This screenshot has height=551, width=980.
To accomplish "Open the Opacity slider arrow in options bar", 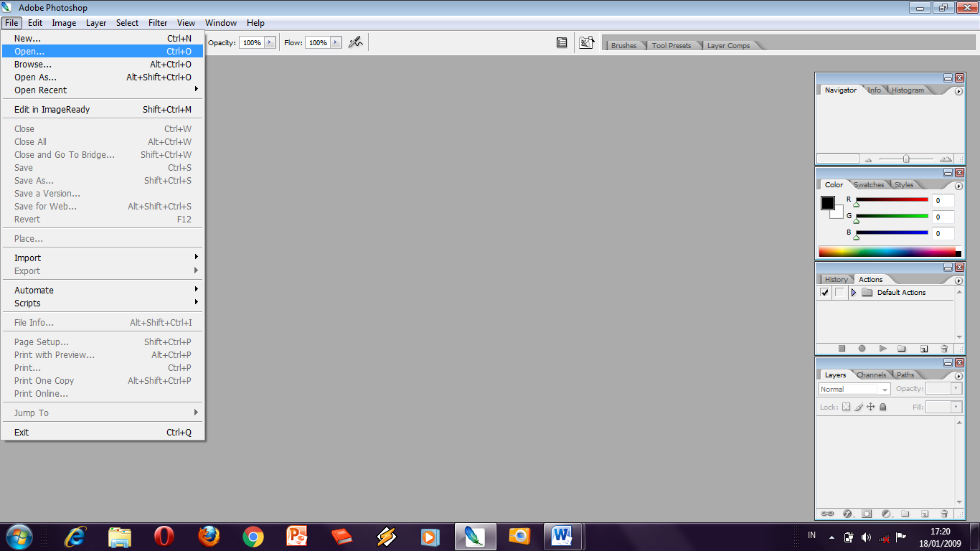I will (270, 42).
